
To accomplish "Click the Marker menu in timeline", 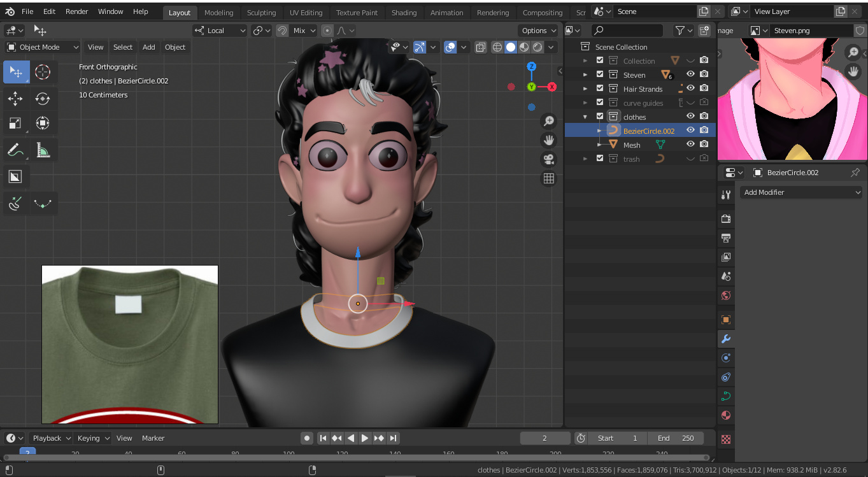I will 153,438.
